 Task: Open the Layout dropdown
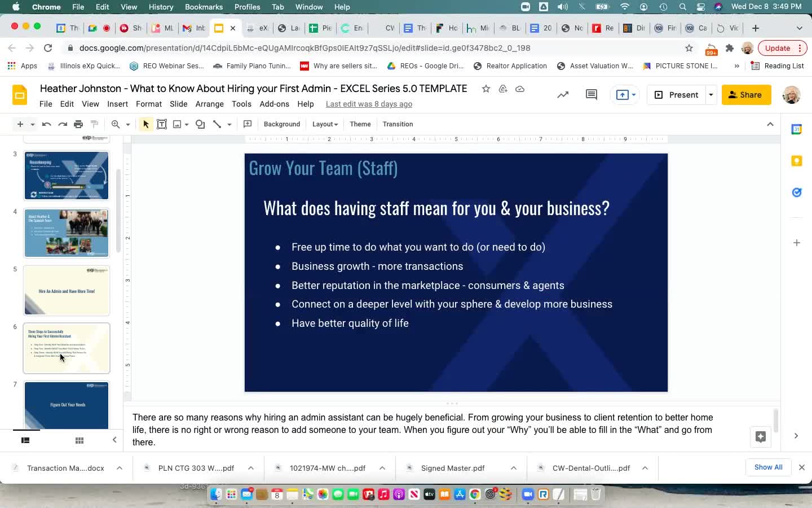pos(325,124)
